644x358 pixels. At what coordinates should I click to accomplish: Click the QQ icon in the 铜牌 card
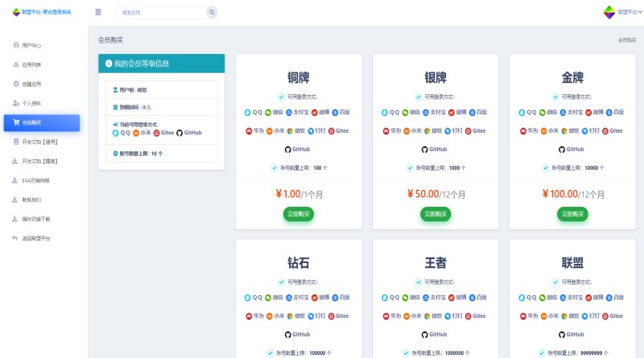248,113
